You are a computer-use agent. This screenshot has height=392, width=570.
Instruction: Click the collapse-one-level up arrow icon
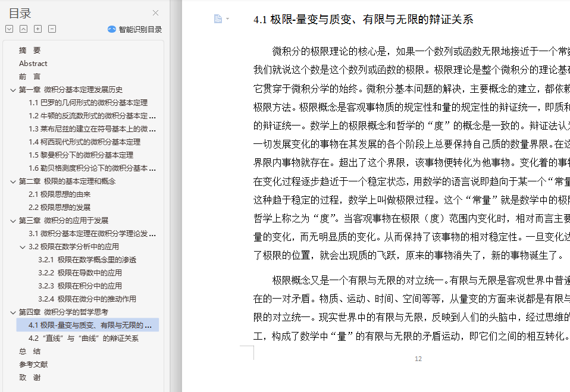(24, 29)
